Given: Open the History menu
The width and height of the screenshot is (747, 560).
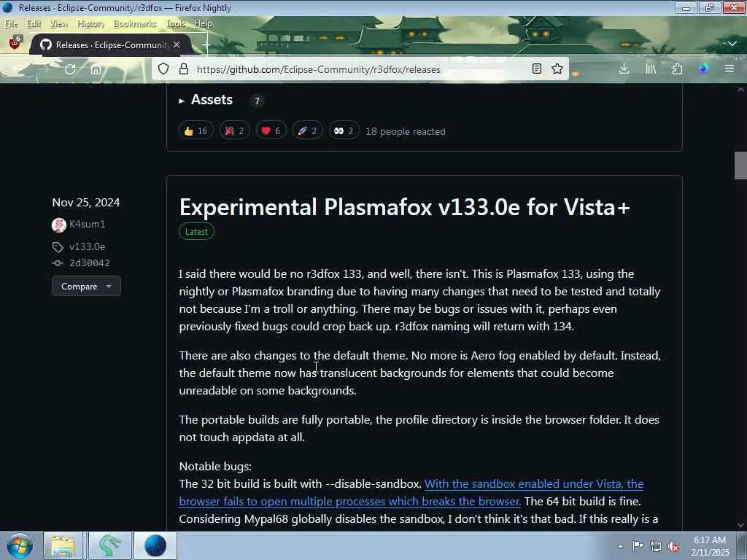Looking at the screenshot, I should 90,23.
